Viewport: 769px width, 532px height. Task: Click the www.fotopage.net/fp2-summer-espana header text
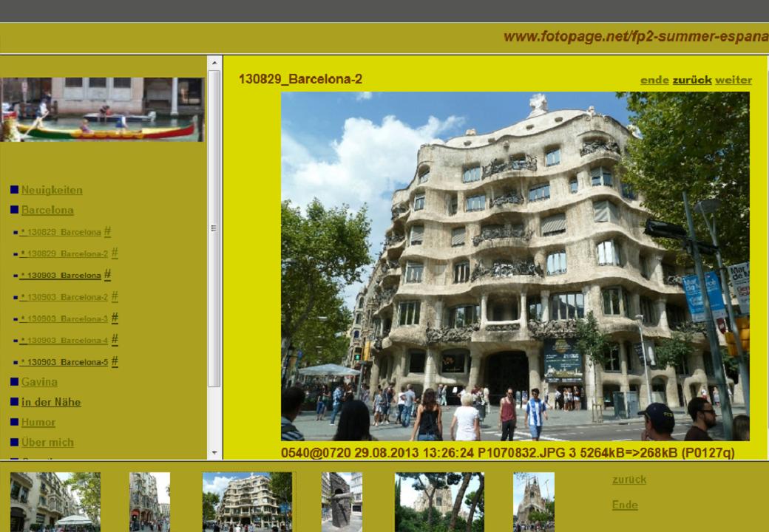[x=636, y=37]
